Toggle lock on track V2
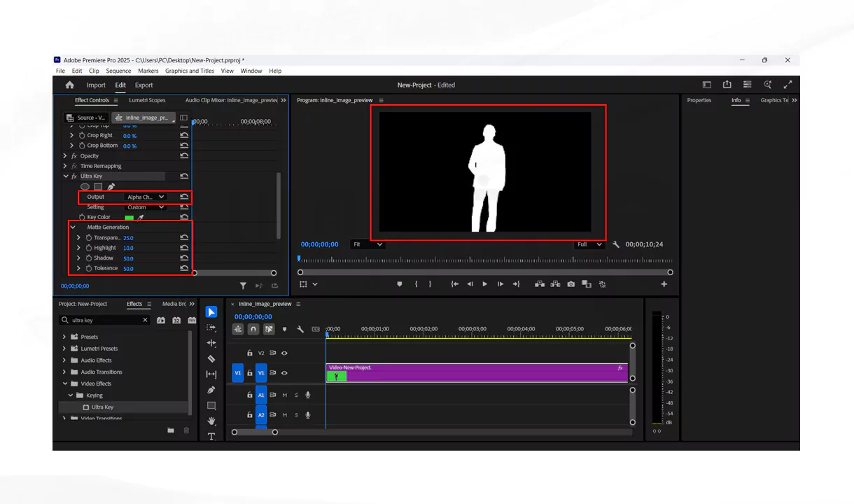 [x=250, y=353]
